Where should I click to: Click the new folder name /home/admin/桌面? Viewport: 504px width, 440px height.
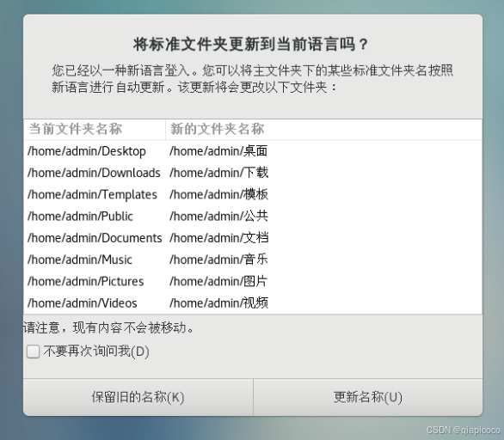(218, 151)
